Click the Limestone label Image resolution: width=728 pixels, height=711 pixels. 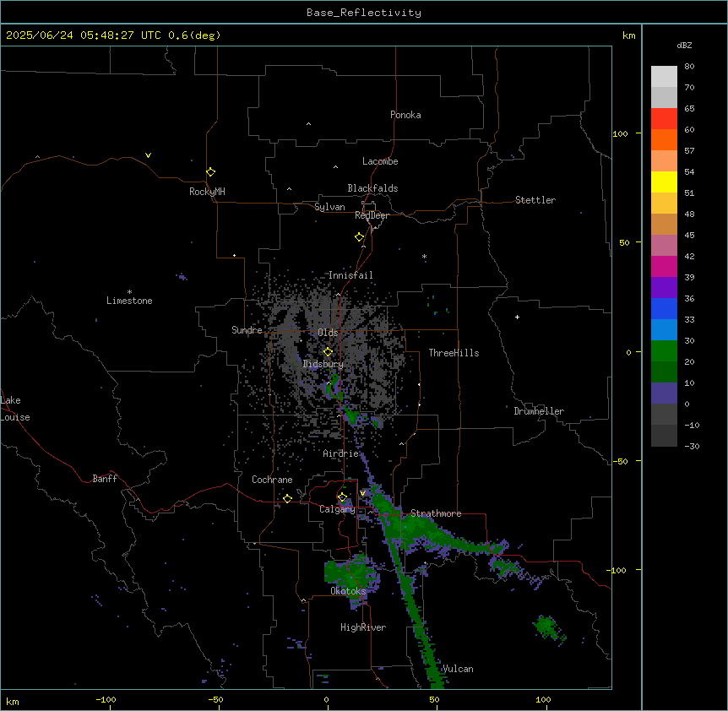[x=129, y=301]
